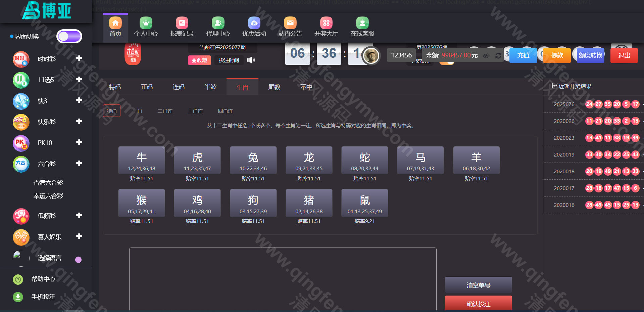Hide balance using eye icon

click(x=486, y=56)
